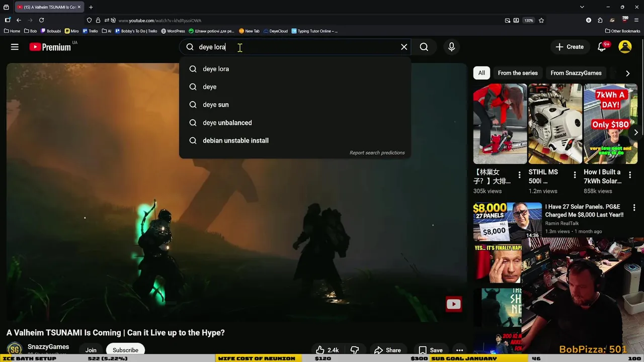Join the SnazzyGames channel membership
This screenshot has height=362, width=644.
91,350
